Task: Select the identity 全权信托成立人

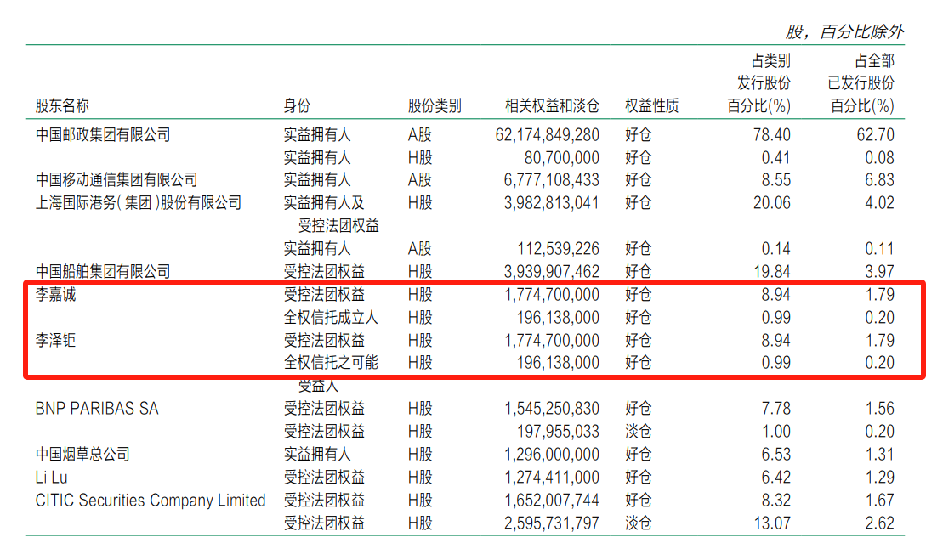Action: pyautogui.click(x=331, y=317)
